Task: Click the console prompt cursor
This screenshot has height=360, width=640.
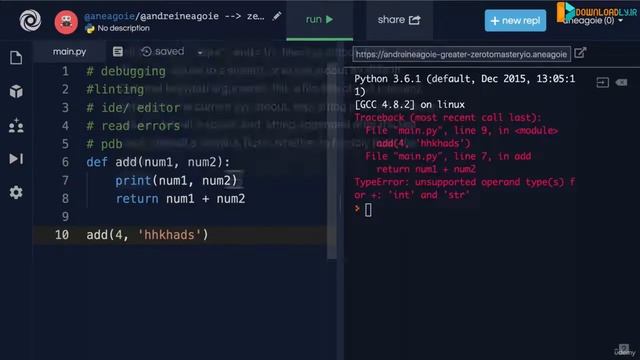Action: (368, 210)
